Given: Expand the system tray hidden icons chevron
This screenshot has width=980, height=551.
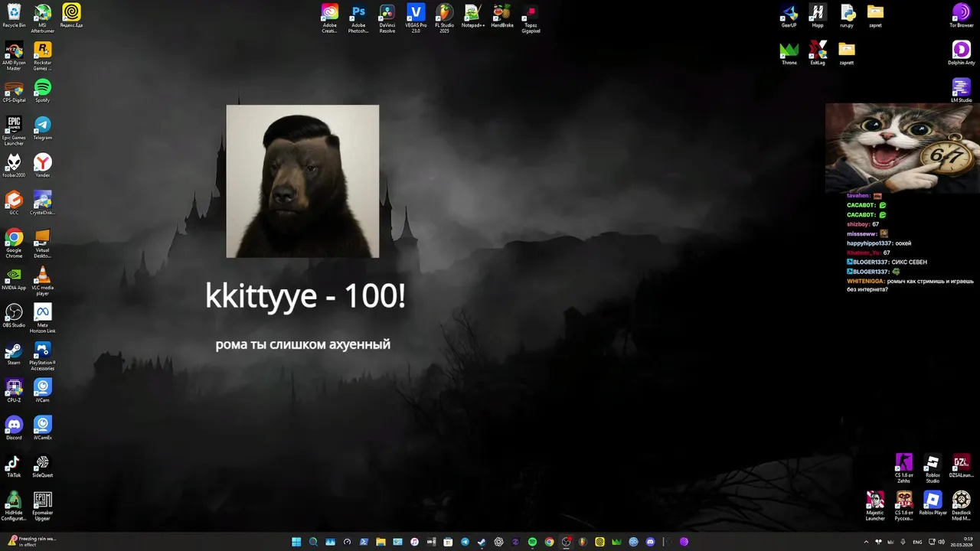Looking at the screenshot, I should click(x=866, y=542).
